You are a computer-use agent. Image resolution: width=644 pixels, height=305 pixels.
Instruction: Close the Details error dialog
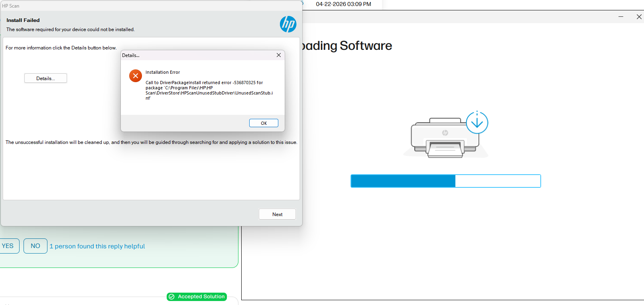click(x=279, y=55)
